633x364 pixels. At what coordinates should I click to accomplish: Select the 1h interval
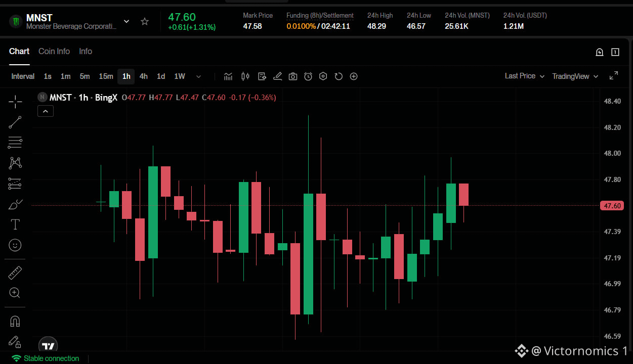(126, 76)
